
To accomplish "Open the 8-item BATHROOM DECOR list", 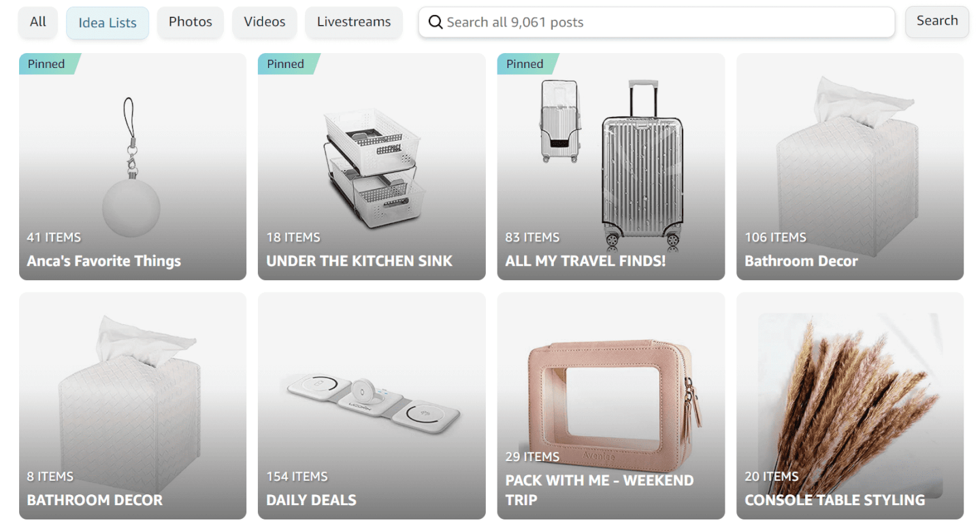I will tap(133, 406).
